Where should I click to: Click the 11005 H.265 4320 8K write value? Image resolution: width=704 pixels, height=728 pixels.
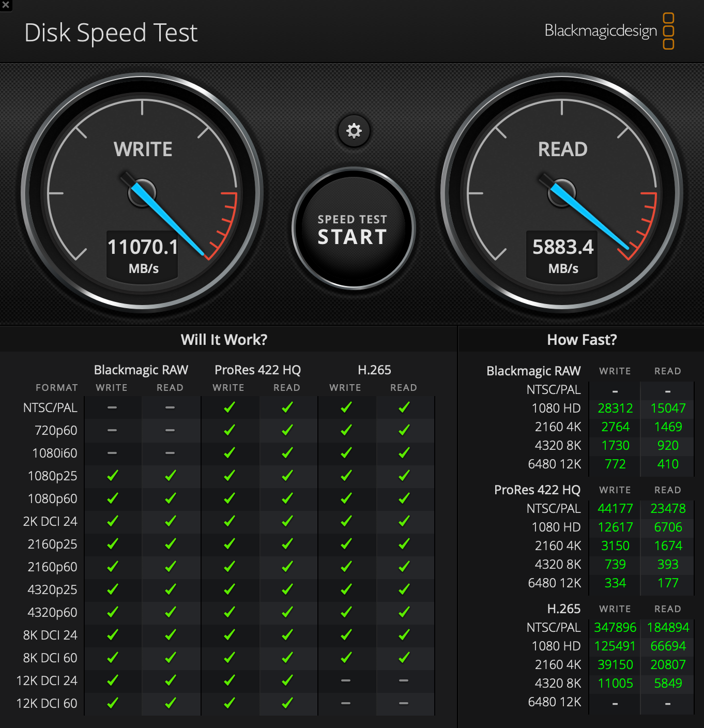tap(615, 684)
